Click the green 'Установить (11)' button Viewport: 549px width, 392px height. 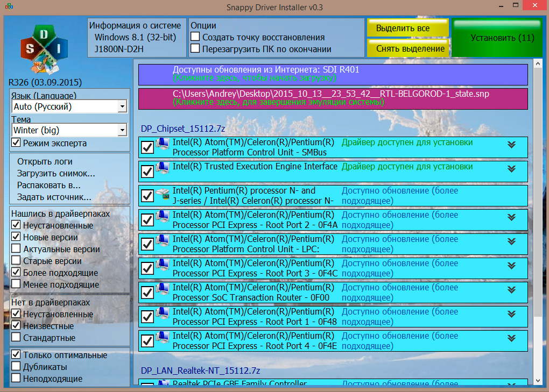click(496, 38)
